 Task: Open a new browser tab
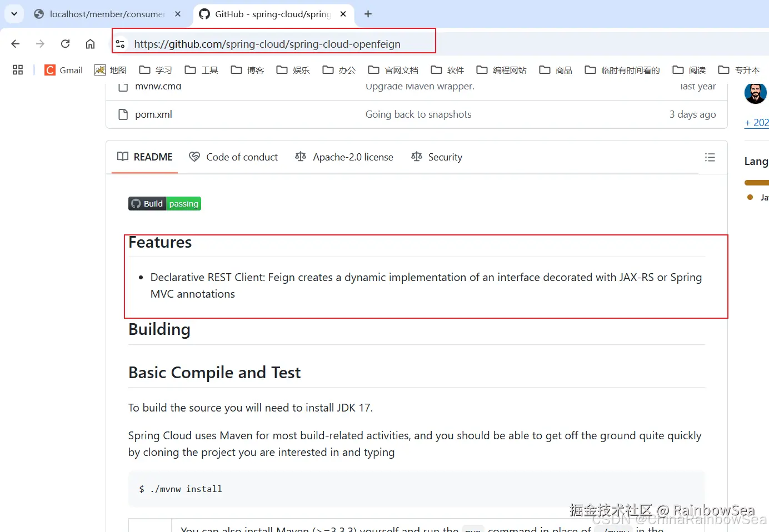368,14
